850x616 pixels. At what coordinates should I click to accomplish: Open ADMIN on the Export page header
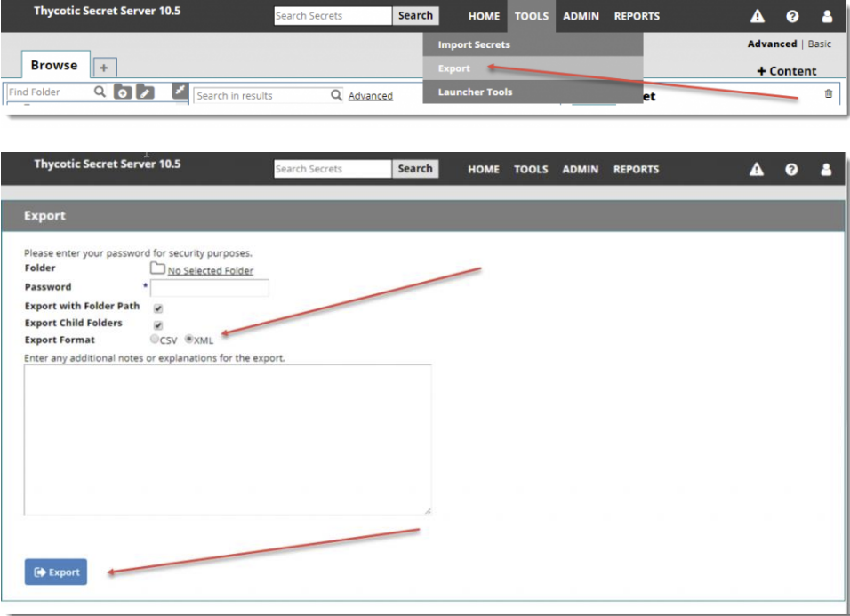tap(580, 170)
